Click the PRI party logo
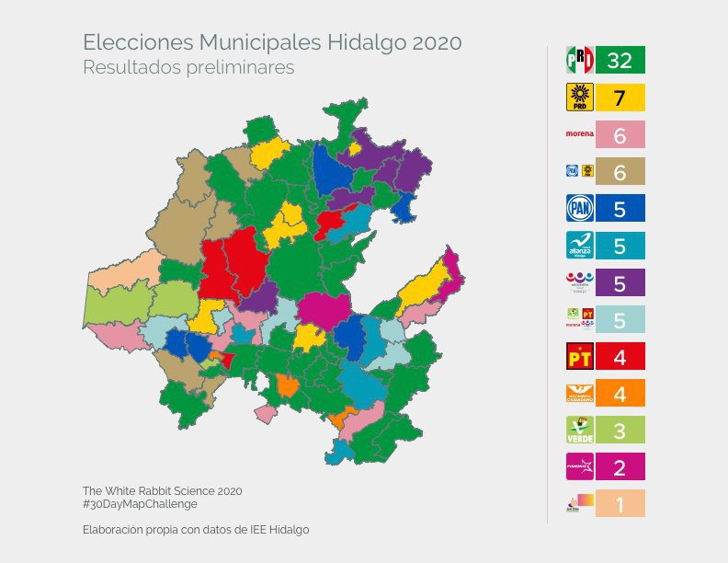The width and height of the screenshot is (728, 563). pos(579,61)
